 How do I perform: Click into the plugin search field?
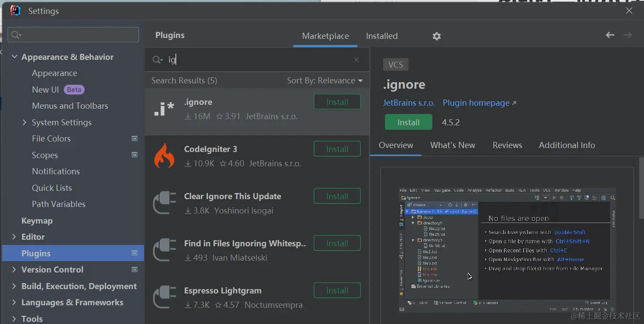[257, 60]
